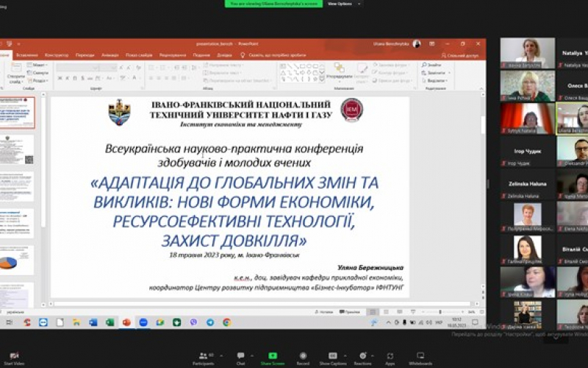
Task: Open the font name combo box
Action: point(77,68)
